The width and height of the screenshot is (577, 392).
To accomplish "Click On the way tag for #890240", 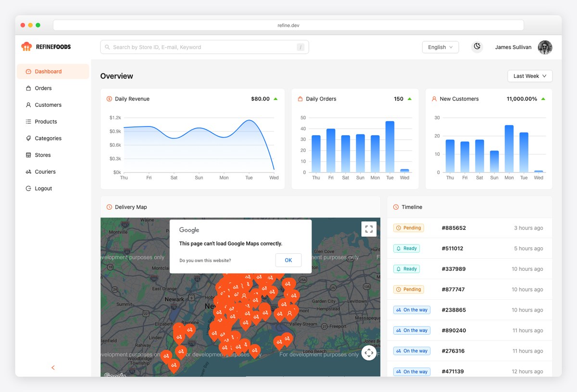I will click(x=412, y=331).
